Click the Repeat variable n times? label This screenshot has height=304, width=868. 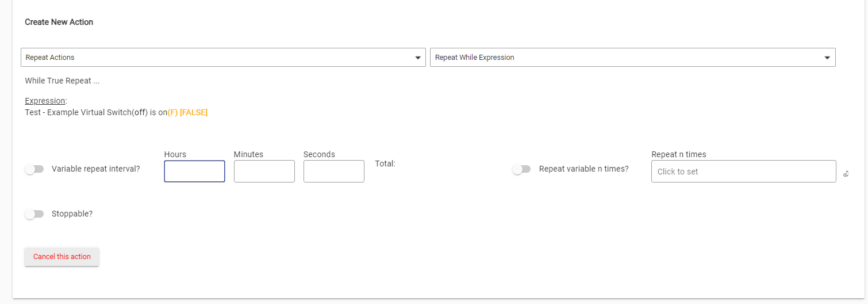pos(583,169)
